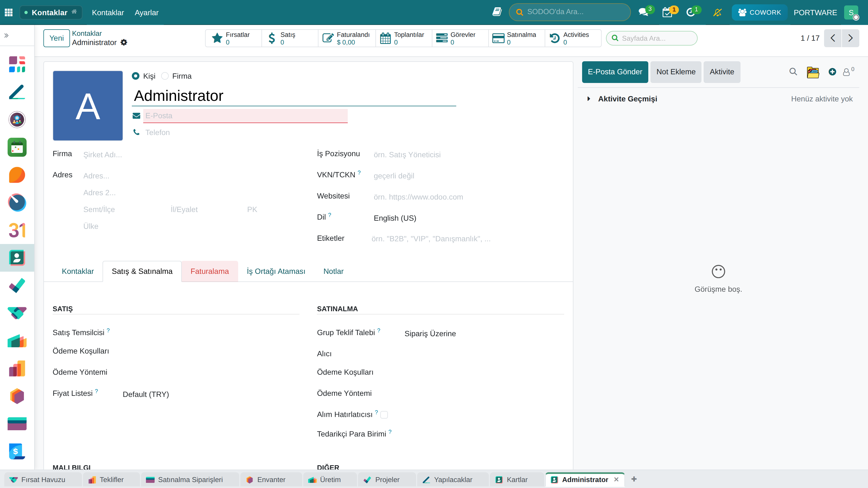Select the Kişi radio button
Screen dimensions: 868x488
(135, 76)
